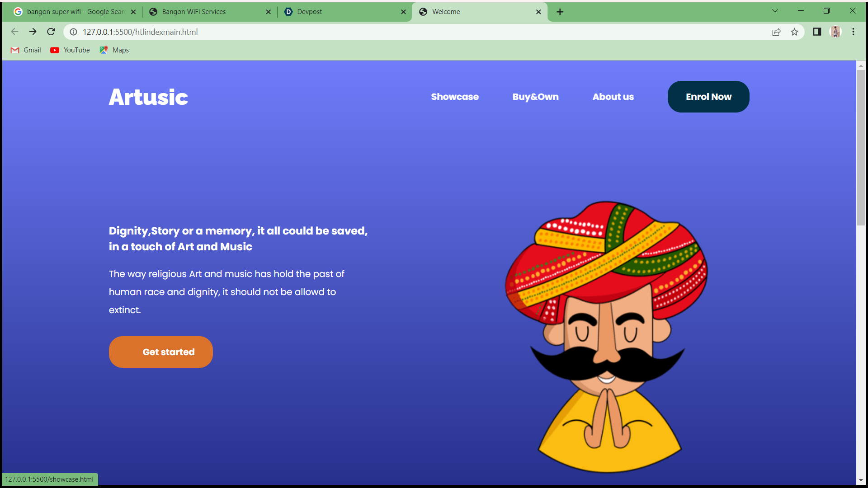868x488 pixels.
Task: Expand the tab search chevron
Action: [775, 11]
